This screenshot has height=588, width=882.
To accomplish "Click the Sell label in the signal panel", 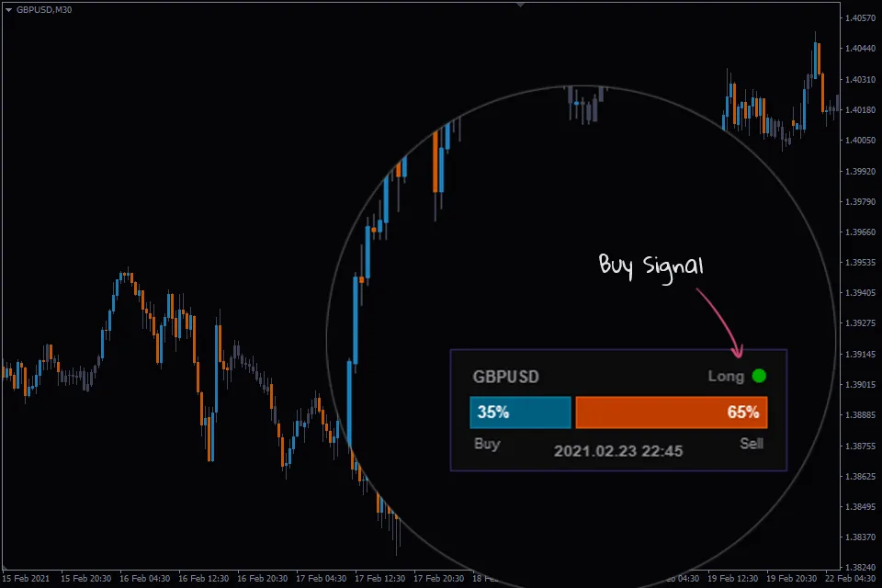I will [x=752, y=444].
